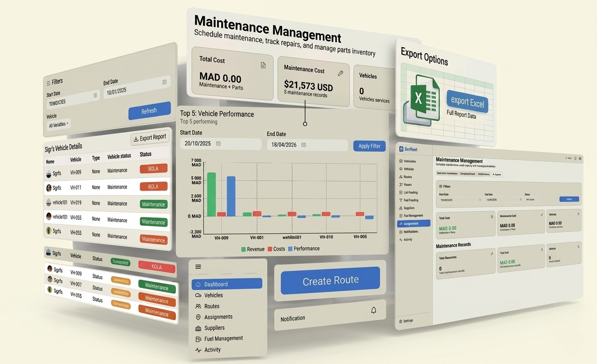The height and width of the screenshot is (364, 597).
Task: Click pencil icon on Berfleet Total Records card
Action: 492,253
